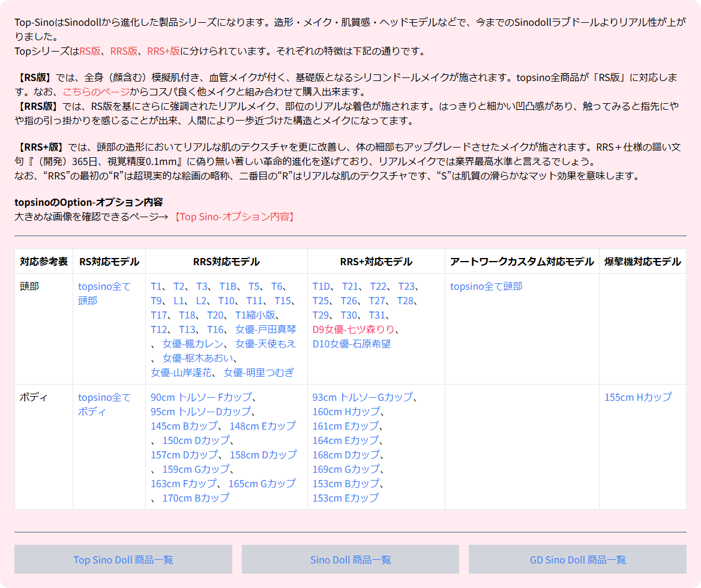
Task: Follow the こちらのページ link
Action: (x=96, y=92)
